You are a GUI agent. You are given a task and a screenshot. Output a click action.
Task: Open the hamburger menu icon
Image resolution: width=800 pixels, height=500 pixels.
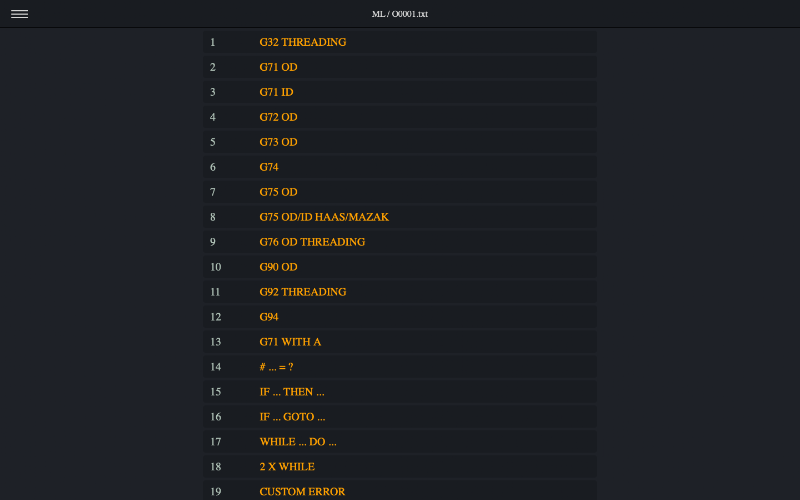[19, 14]
